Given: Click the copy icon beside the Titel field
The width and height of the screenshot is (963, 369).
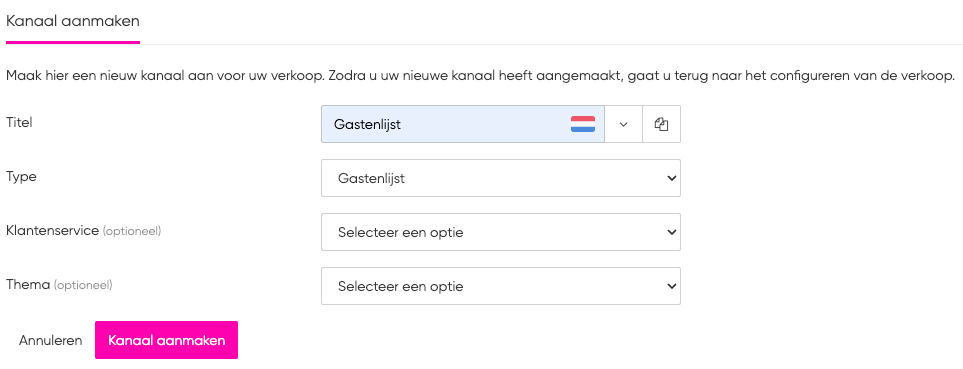Looking at the screenshot, I should (661, 124).
